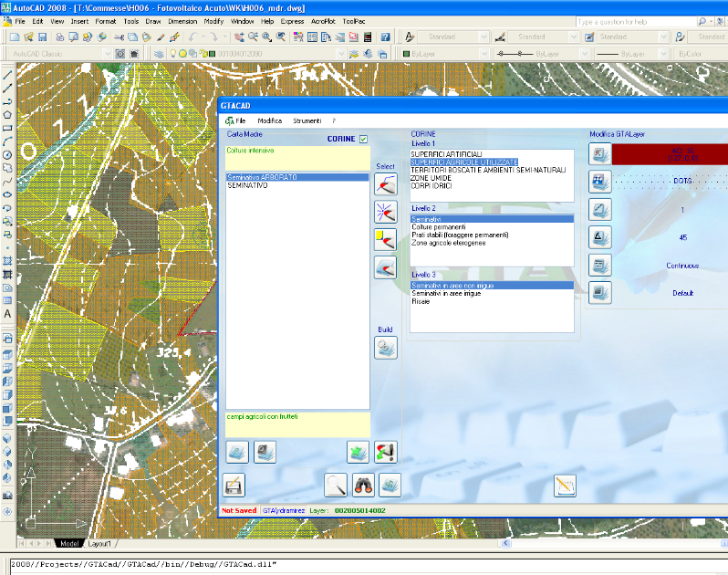The height and width of the screenshot is (575, 728).
Task: Click the angle button beside value 45
Action: pos(600,237)
